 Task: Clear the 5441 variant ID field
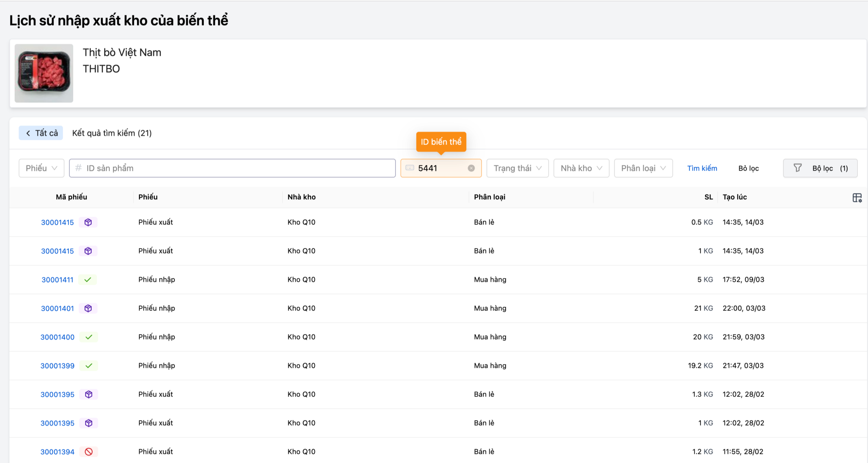coord(471,168)
